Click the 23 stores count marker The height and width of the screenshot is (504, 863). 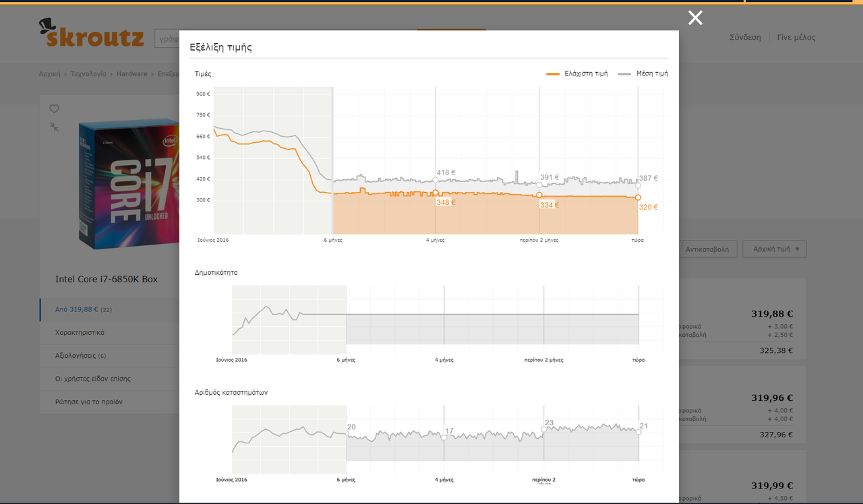point(543,429)
